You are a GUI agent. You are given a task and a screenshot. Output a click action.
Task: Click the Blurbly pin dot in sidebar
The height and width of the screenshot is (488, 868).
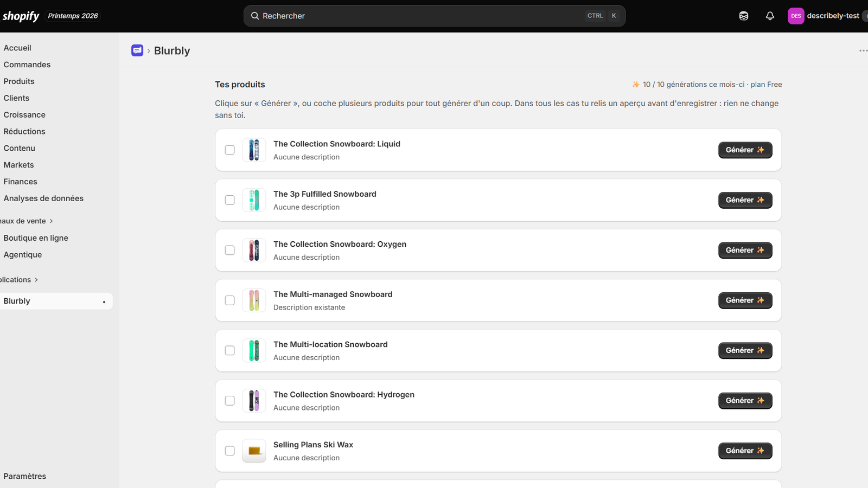point(104,302)
